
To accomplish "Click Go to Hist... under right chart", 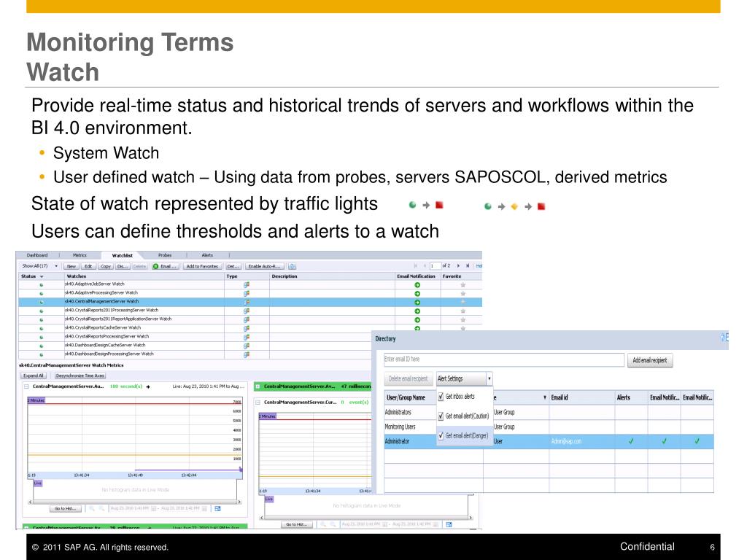I will pos(296,524).
